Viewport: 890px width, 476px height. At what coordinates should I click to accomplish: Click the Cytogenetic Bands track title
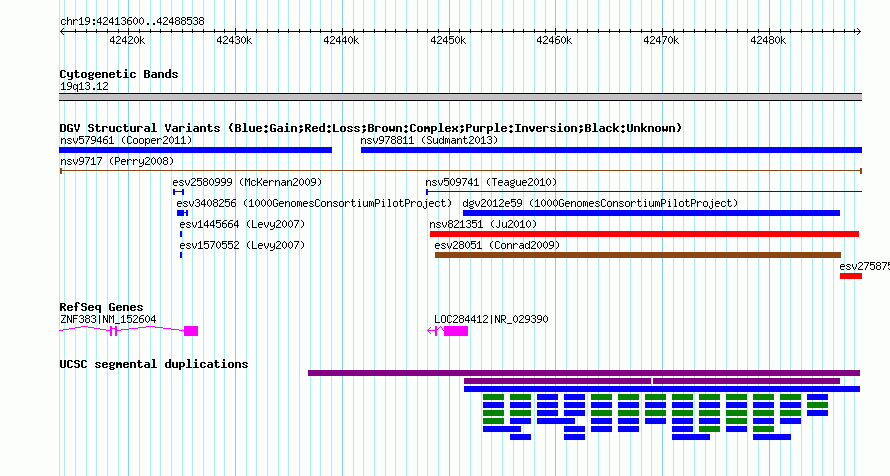[119, 74]
